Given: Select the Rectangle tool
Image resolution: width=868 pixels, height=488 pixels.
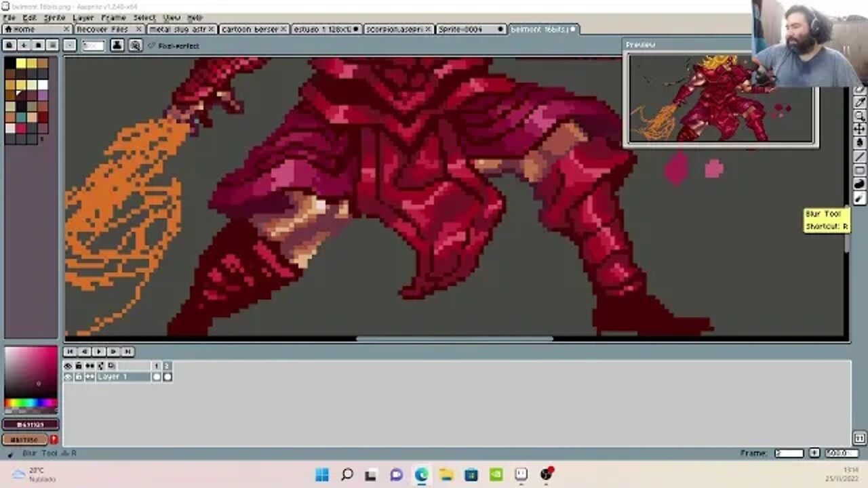Looking at the screenshot, I should pos(859,170).
